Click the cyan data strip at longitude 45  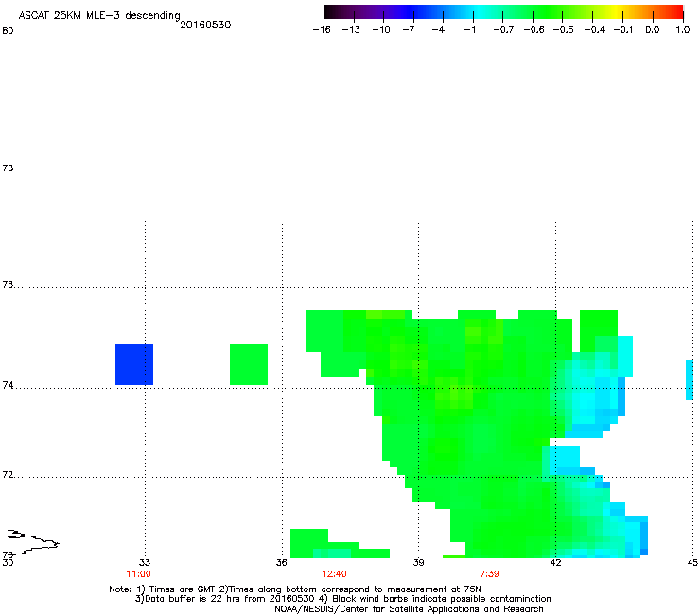pyautogui.click(x=690, y=380)
